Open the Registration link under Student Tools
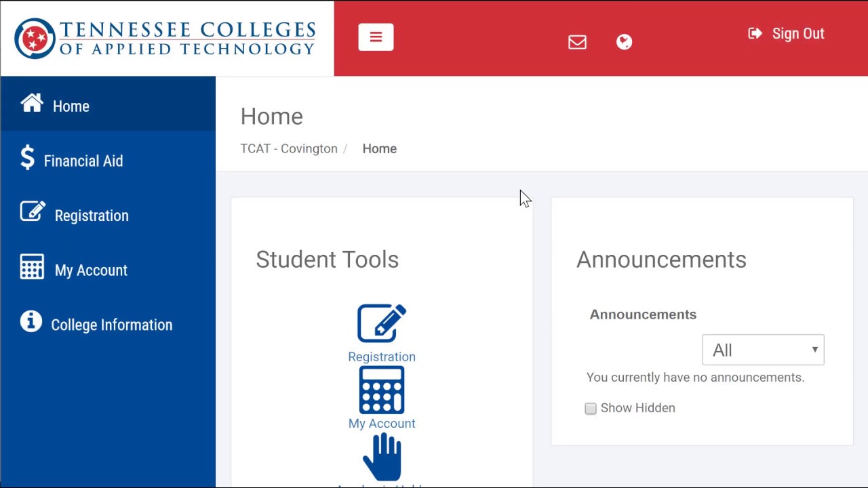 click(x=382, y=357)
